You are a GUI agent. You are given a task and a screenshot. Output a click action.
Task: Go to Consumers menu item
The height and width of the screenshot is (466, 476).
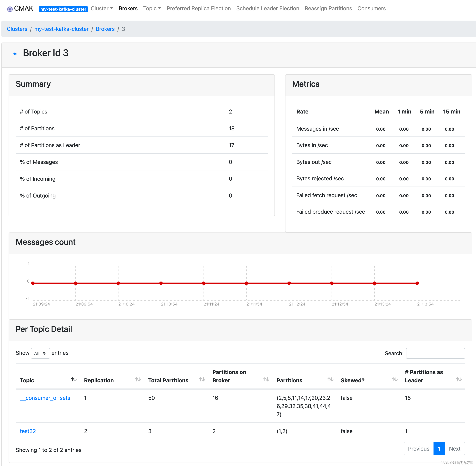[371, 8]
